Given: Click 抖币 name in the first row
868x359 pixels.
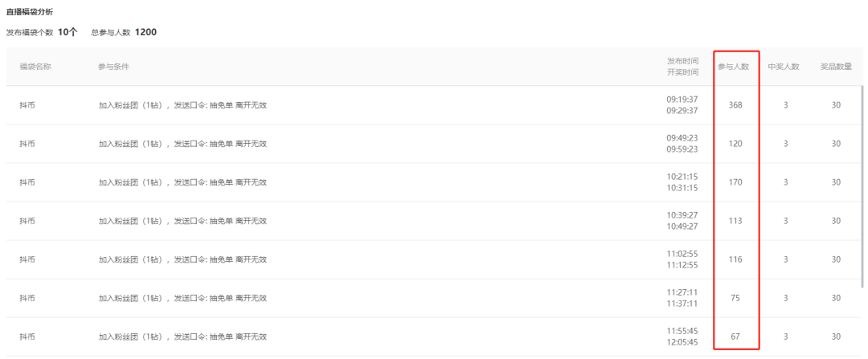Looking at the screenshot, I should (27, 105).
